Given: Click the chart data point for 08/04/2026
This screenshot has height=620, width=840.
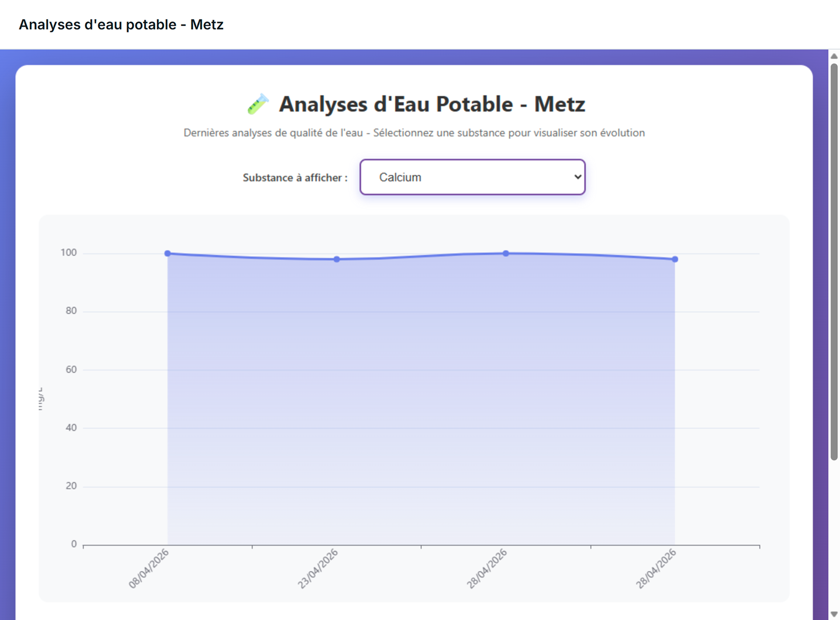Looking at the screenshot, I should pyautogui.click(x=167, y=253).
